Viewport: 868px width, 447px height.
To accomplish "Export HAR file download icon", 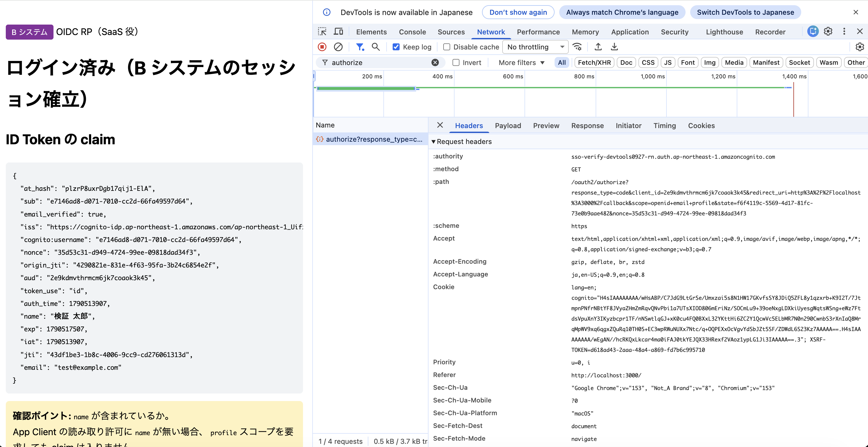I will pyautogui.click(x=614, y=47).
